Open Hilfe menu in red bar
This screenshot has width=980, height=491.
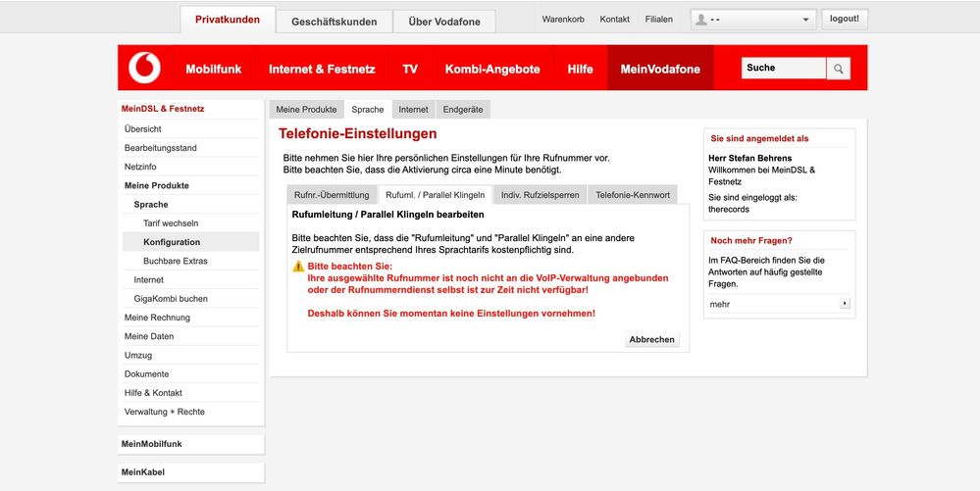pyautogui.click(x=580, y=69)
